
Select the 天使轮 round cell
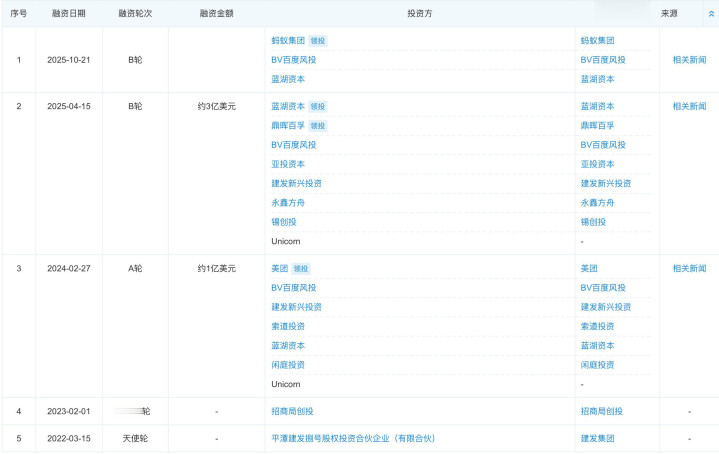[135, 438]
